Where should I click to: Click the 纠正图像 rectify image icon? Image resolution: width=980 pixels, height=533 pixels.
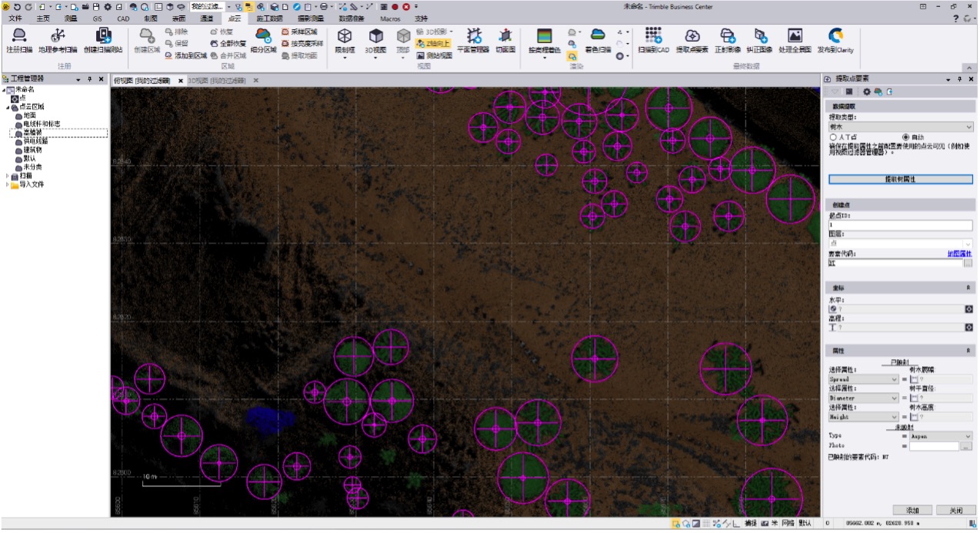pyautogui.click(x=759, y=35)
